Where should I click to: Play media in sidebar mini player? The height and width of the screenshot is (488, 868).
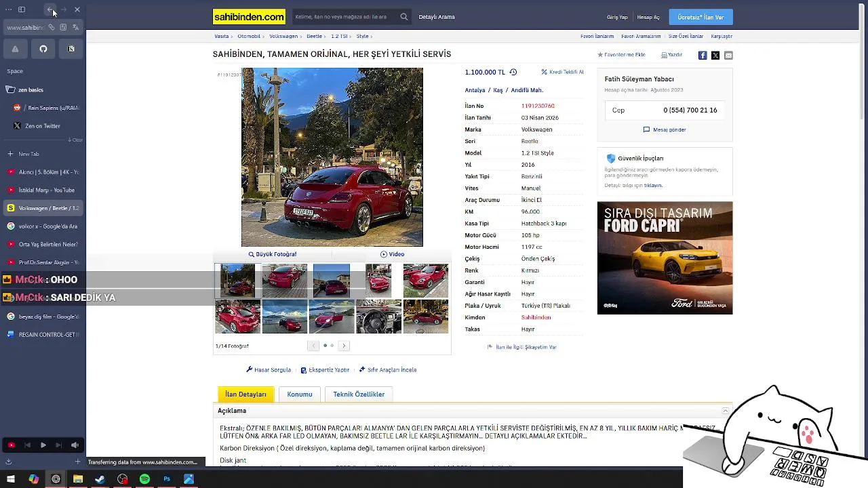coord(43,445)
